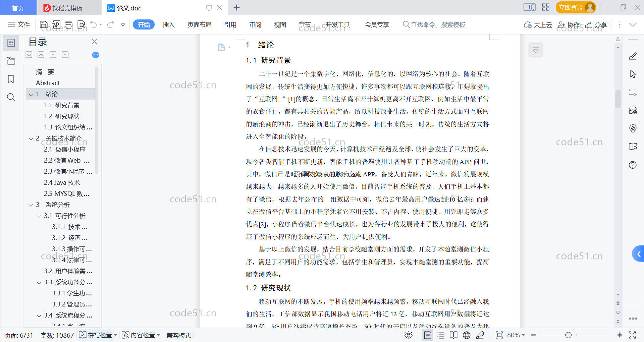Screen dimensions: 644x342
Task: Click the export to PDF icon
Action: point(56,24)
